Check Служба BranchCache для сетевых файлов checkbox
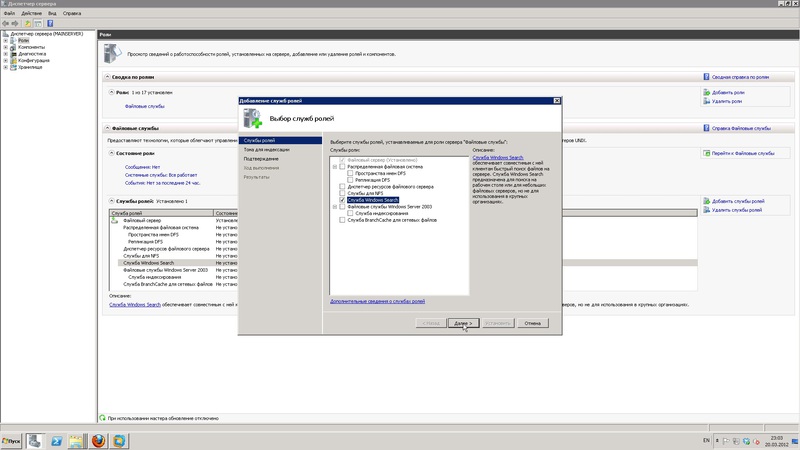Image resolution: width=800 pixels, height=450 pixels. (x=342, y=220)
